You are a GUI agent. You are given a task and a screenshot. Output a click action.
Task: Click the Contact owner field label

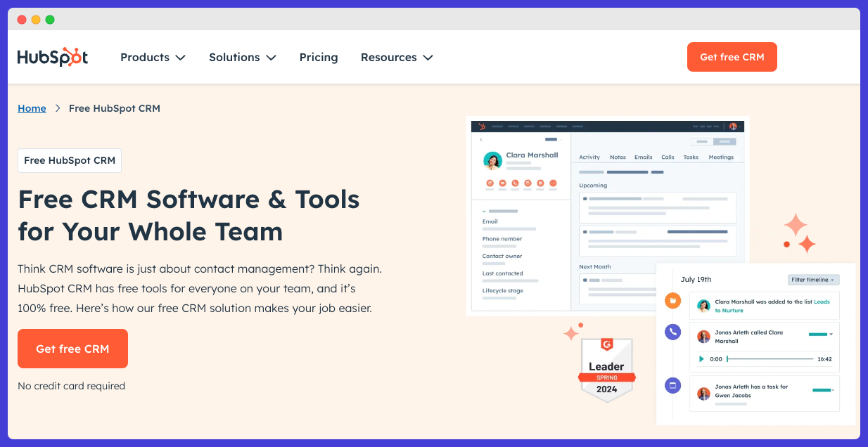pos(502,257)
